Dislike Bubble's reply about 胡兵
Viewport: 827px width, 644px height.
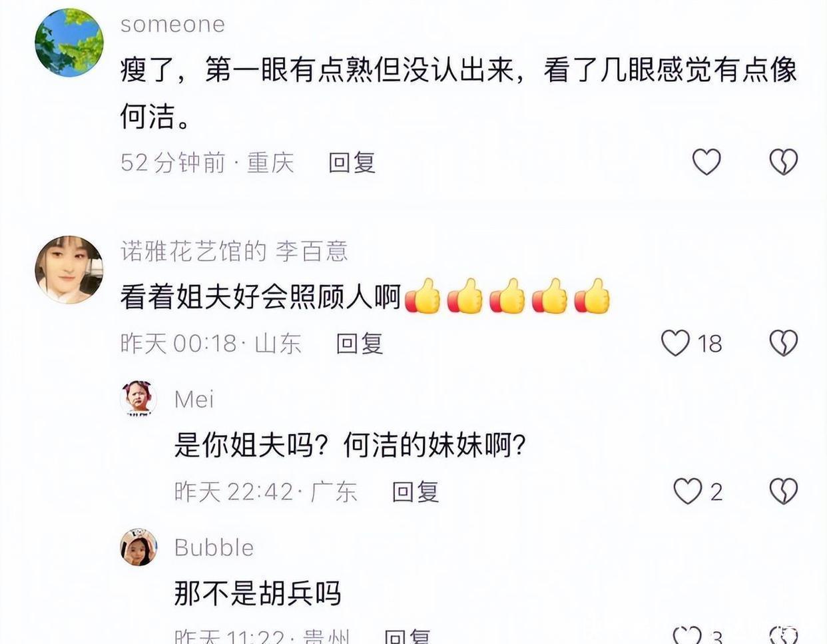(x=784, y=635)
